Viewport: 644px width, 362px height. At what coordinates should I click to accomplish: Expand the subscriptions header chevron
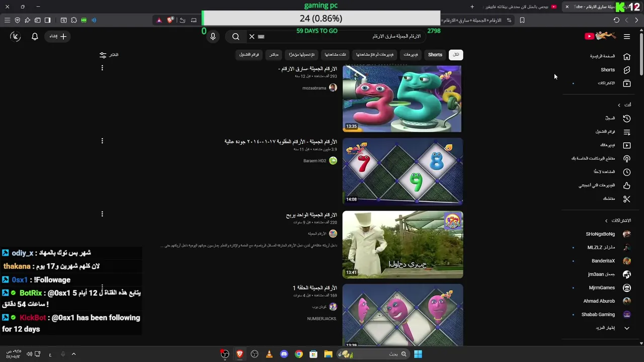coord(606,221)
